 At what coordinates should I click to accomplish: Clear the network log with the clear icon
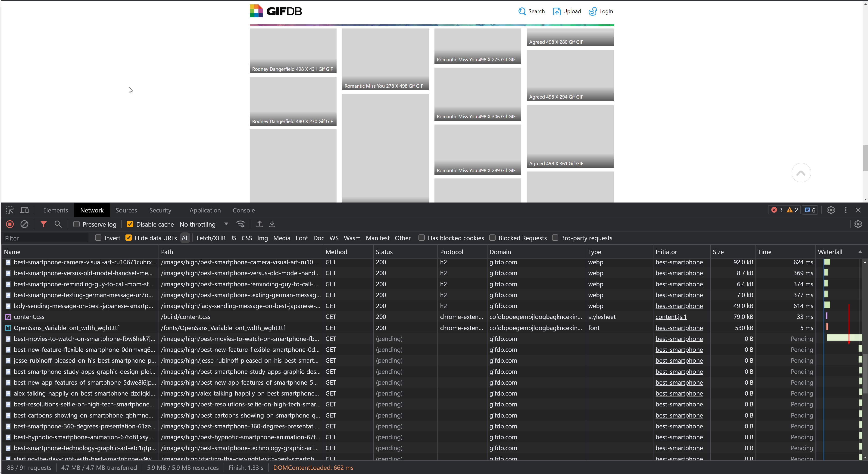click(x=24, y=224)
